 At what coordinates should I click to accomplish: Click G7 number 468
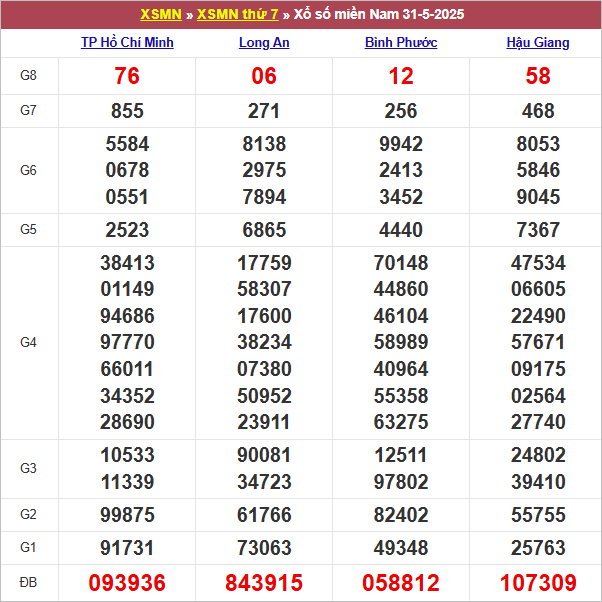(538, 111)
